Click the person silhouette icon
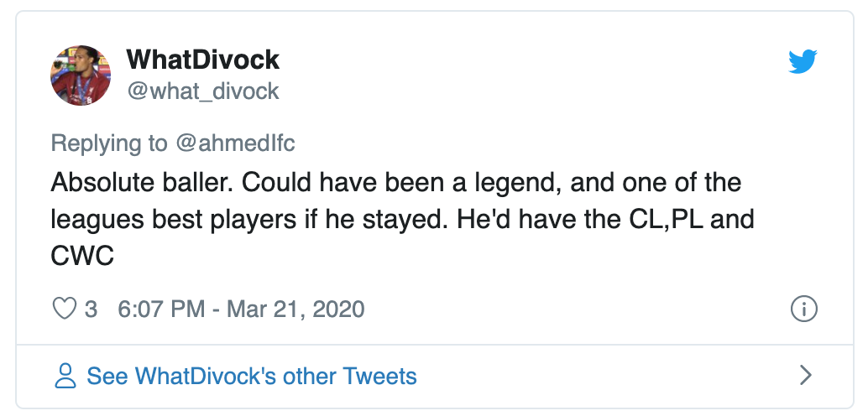 [x=65, y=376]
